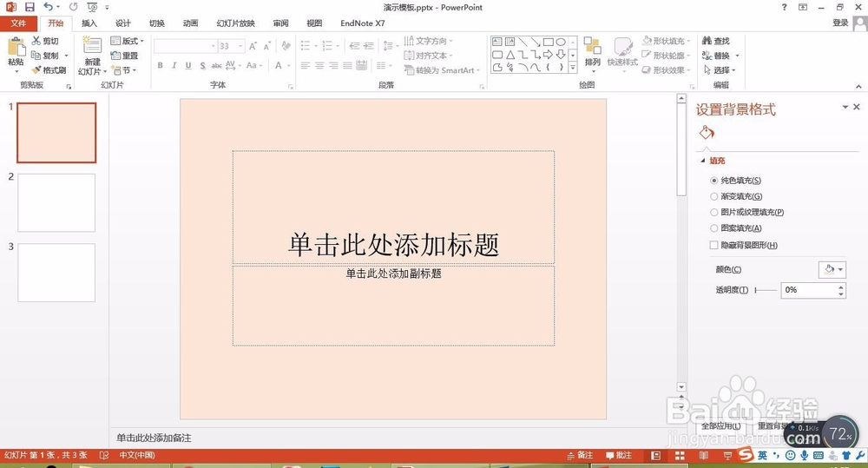Select slide 2 thumbnail
Screen dimensions: 868x468
(56, 202)
